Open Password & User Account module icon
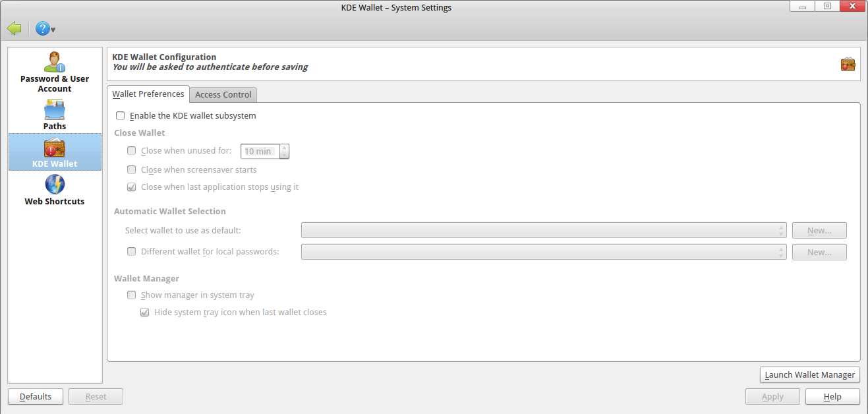The height and width of the screenshot is (414, 868). click(55, 62)
